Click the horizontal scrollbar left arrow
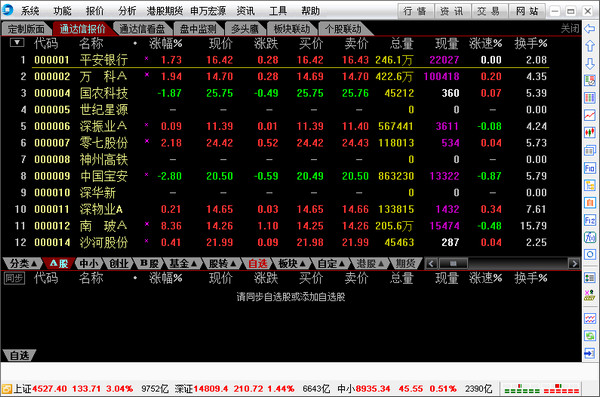Screen dimensions: 600x397 (x=432, y=263)
